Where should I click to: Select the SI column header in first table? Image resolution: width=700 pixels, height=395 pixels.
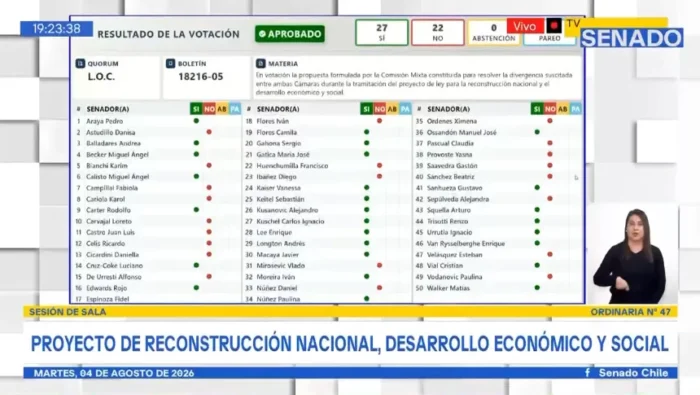(x=196, y=109)
